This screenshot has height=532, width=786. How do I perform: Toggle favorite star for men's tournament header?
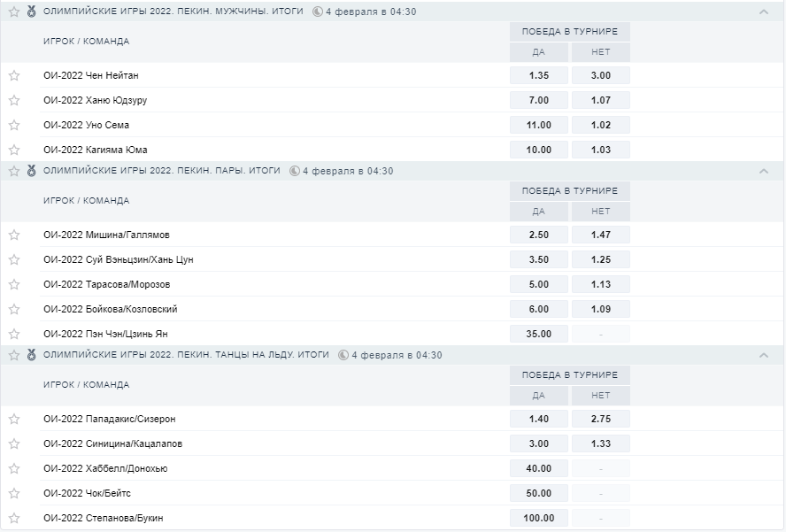pos(14,12)
